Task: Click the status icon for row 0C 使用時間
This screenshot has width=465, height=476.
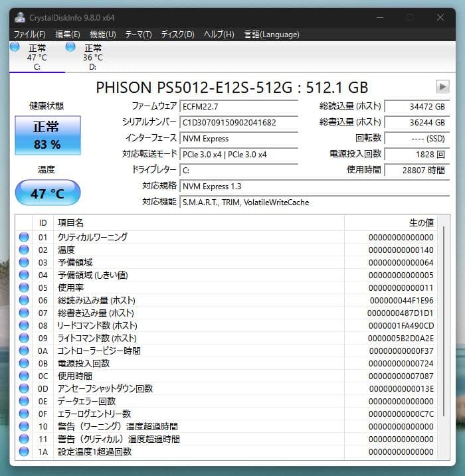Action: [x=24, y=376]
